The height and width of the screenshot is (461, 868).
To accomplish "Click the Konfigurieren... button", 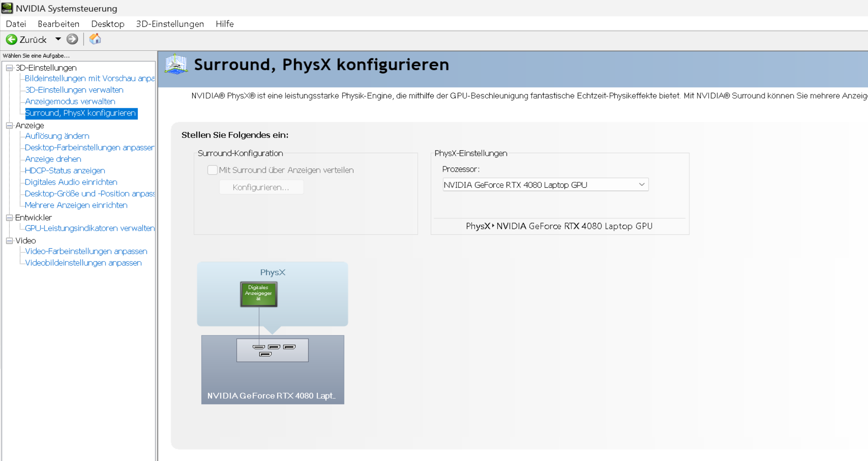I will (x=261, y=187).
